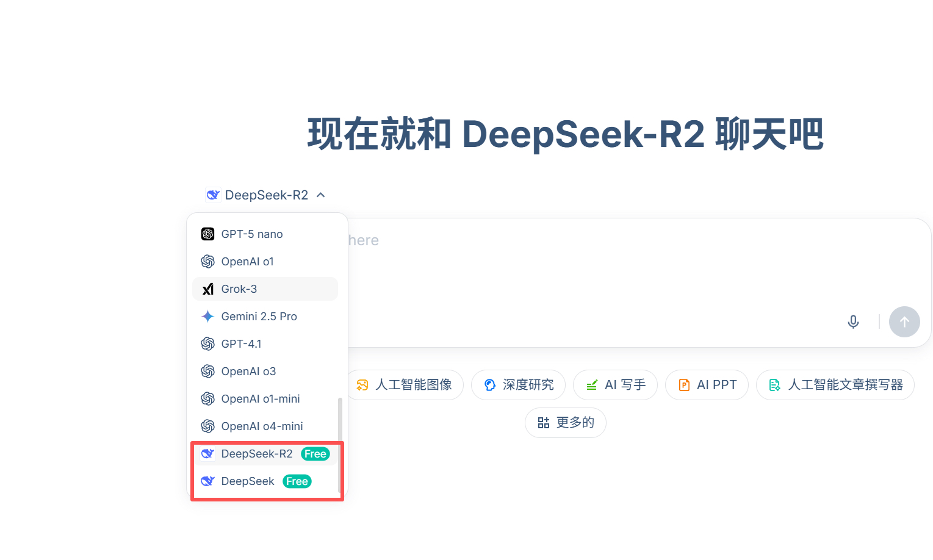This screenshot has height=560, width=933.
Task: Click the OpenAI logo beside GPT-5 nano
Action: click(207, 234)
